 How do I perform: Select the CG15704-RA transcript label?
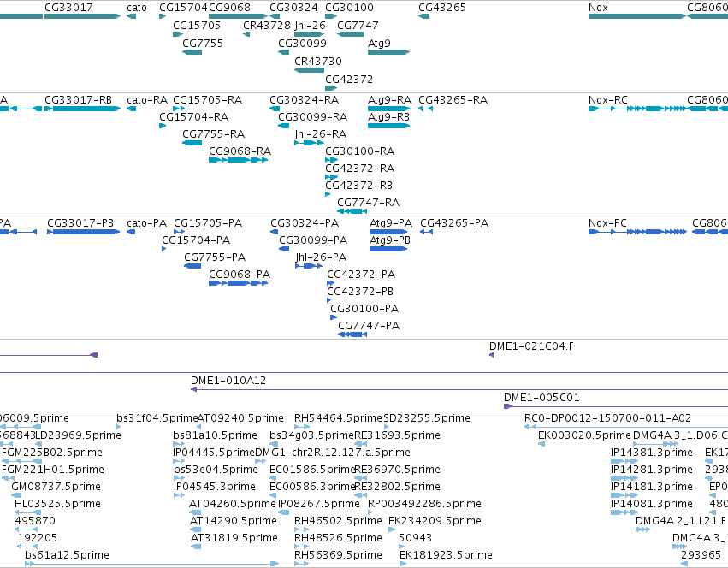(193, 117)
